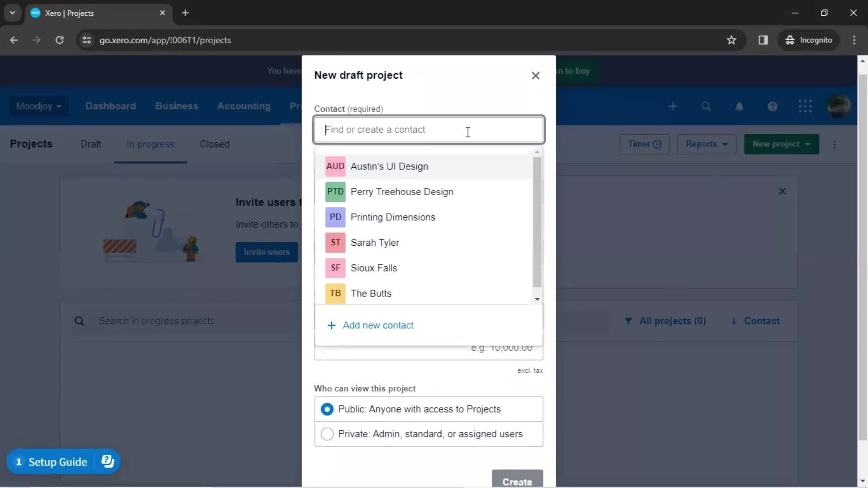Click the Create button
The image size is (868, 488).
(x=517, y=480)
